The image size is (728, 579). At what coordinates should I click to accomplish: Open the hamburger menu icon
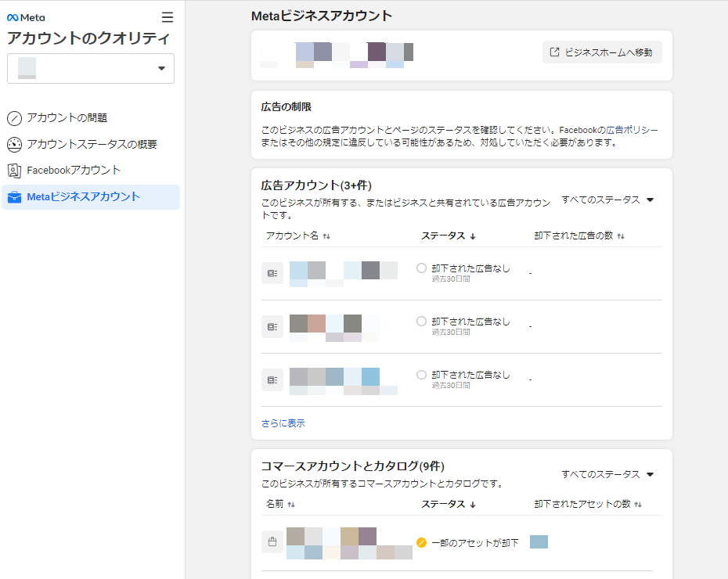click(168, 17)
